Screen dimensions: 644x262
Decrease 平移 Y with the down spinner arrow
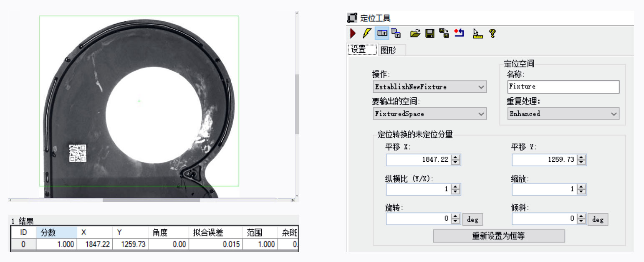(582, 163)
